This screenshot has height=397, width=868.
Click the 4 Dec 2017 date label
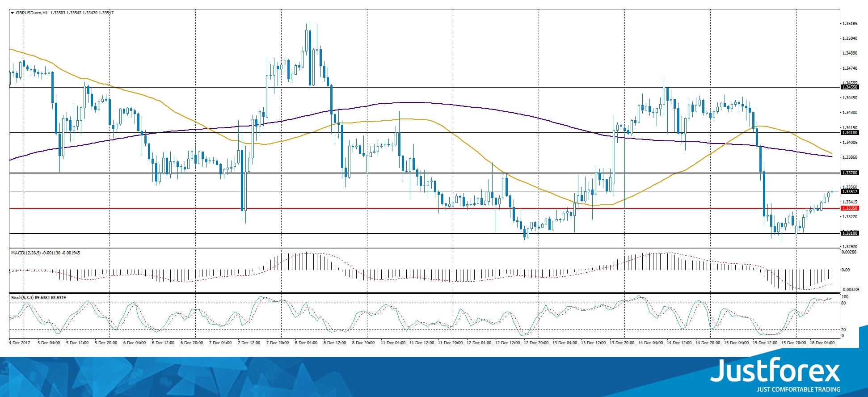(19, 343)
